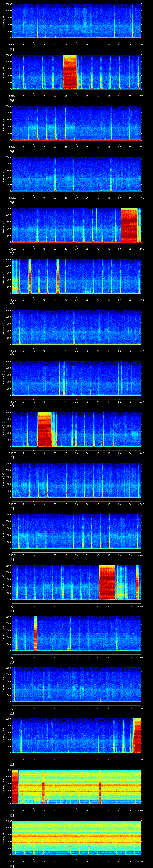Click the 13:47 spectrogram panel
This screenshot has height=868, width=153.
[76, 531]
